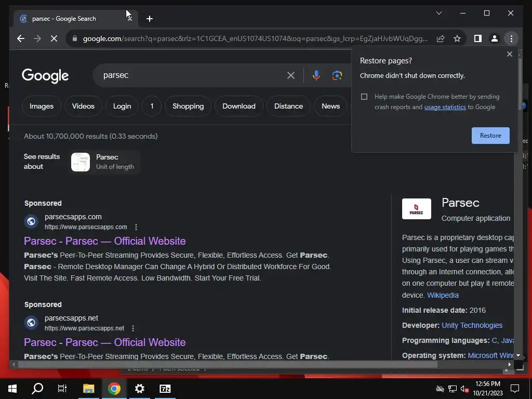Share this page using the share icon

pos(441,38)
